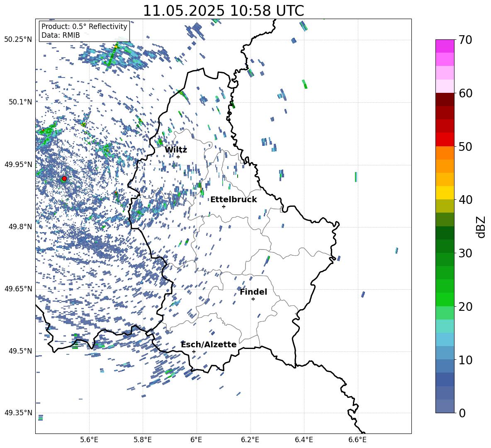
Task: Click the red radar site marker
Action: click(64, 179)
